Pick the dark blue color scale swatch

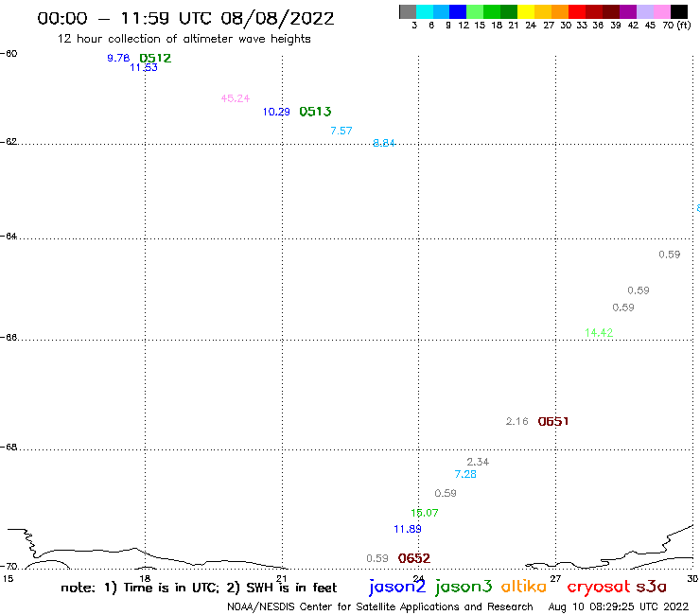tap(458, 11)
